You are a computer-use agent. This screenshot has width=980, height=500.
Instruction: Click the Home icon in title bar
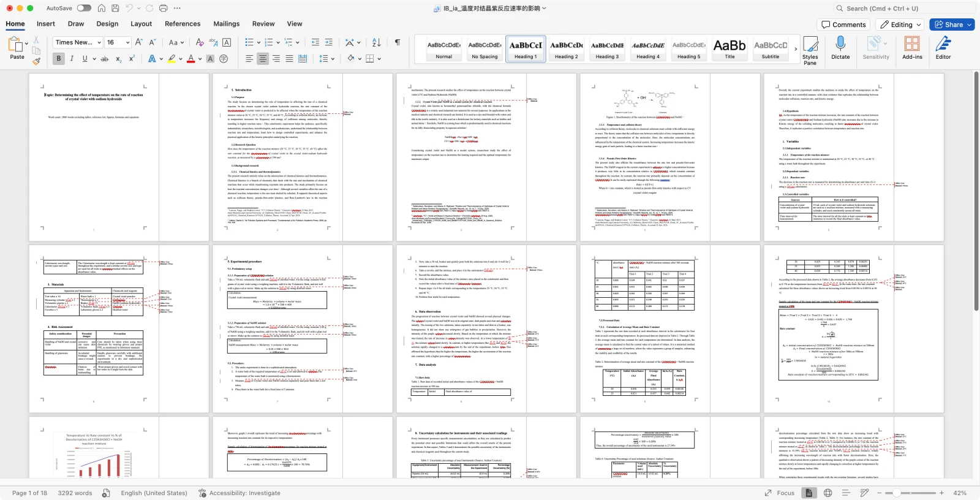101,8
